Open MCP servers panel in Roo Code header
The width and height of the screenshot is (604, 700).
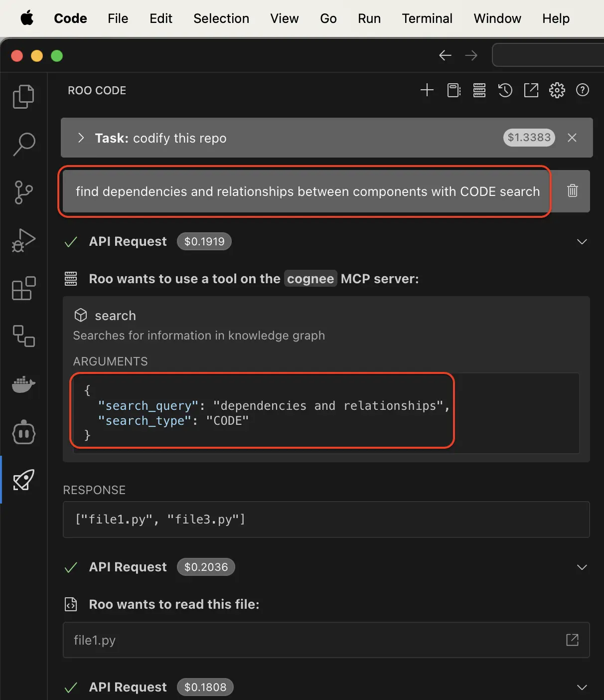point(479,90)
